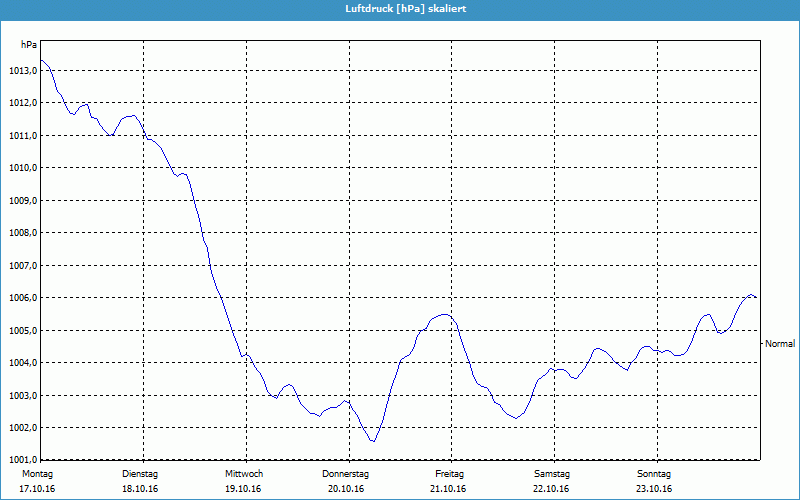This screenshot has width=800, height=500.
Task: Select the 'Samstag' day label
Action: [552, 474]
